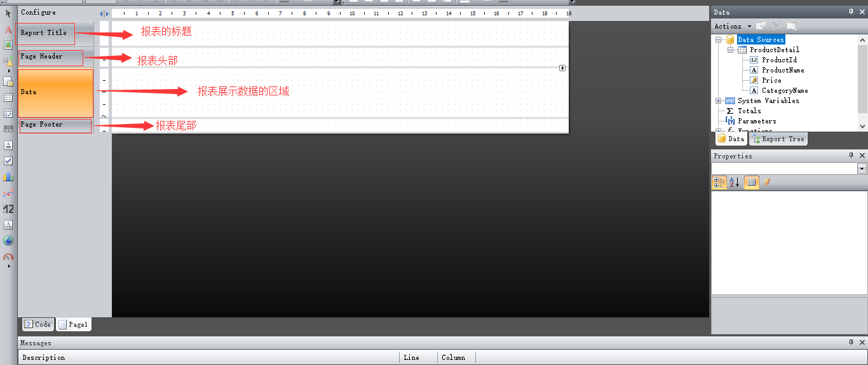Insert a bar Chart object

8,177
